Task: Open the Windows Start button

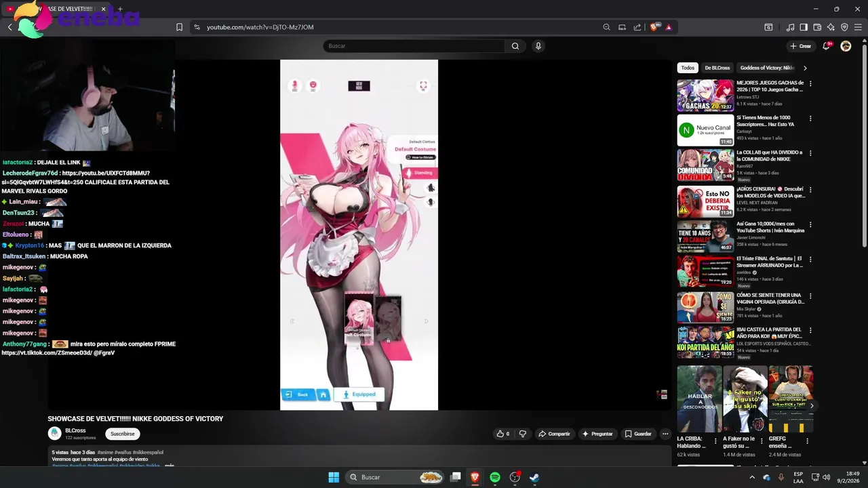Action: 334,477
